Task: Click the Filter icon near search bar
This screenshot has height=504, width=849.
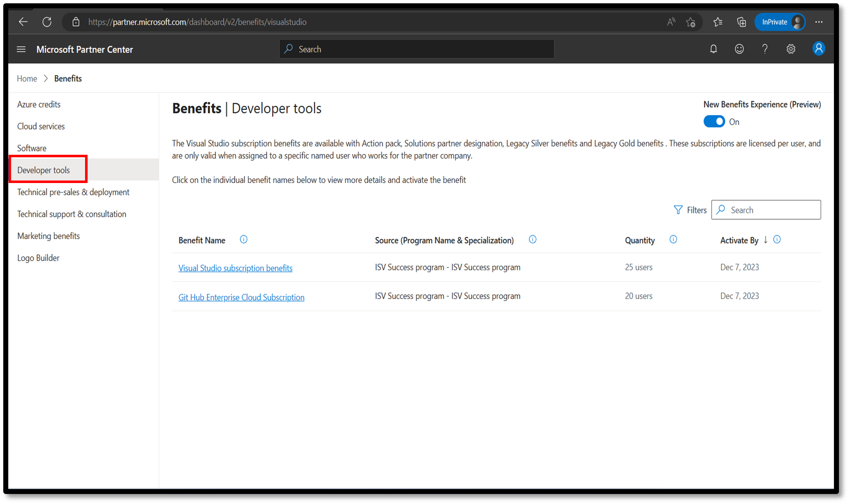Action: (x=678, y=209)
